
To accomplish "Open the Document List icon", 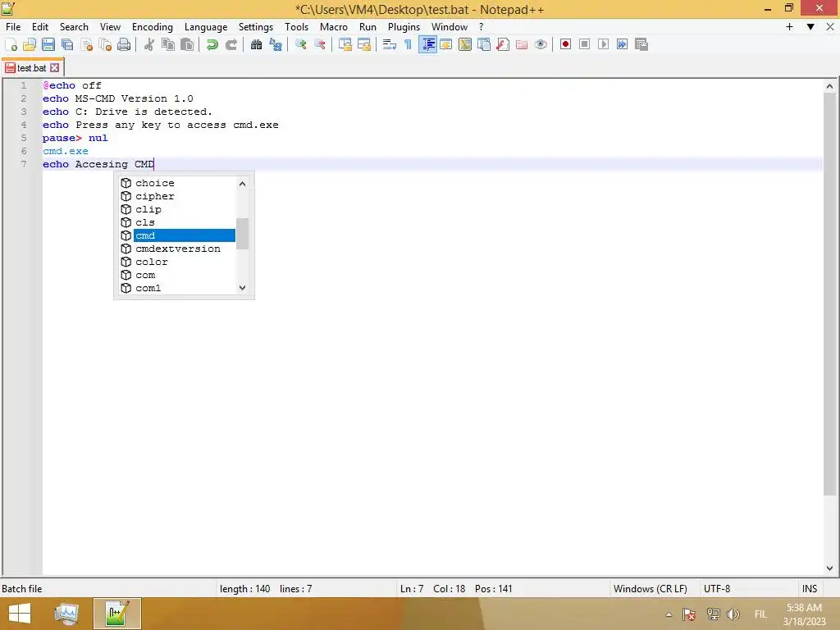I will tap(484, 44).
